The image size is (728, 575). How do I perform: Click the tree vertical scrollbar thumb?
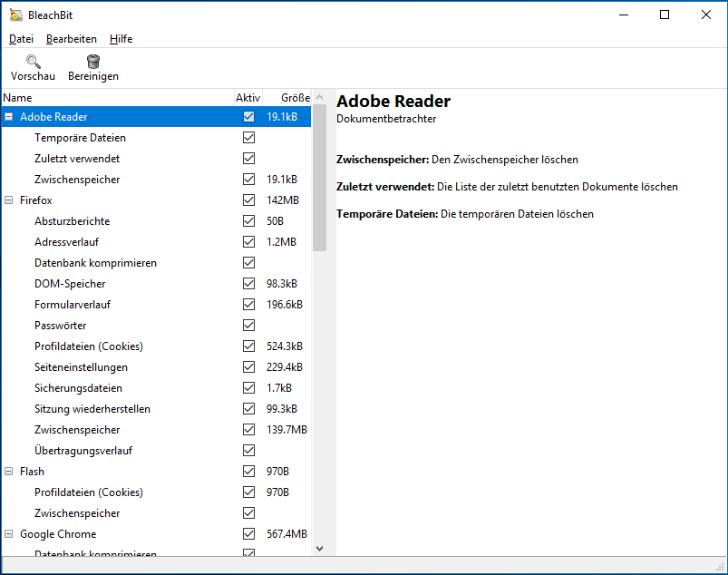coord(319,178)
